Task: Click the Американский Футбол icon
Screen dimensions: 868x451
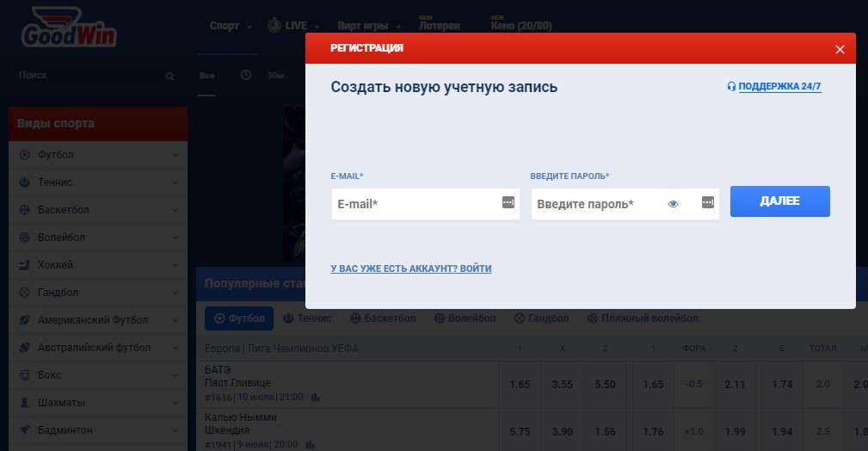Action: [x=24, y=319]
